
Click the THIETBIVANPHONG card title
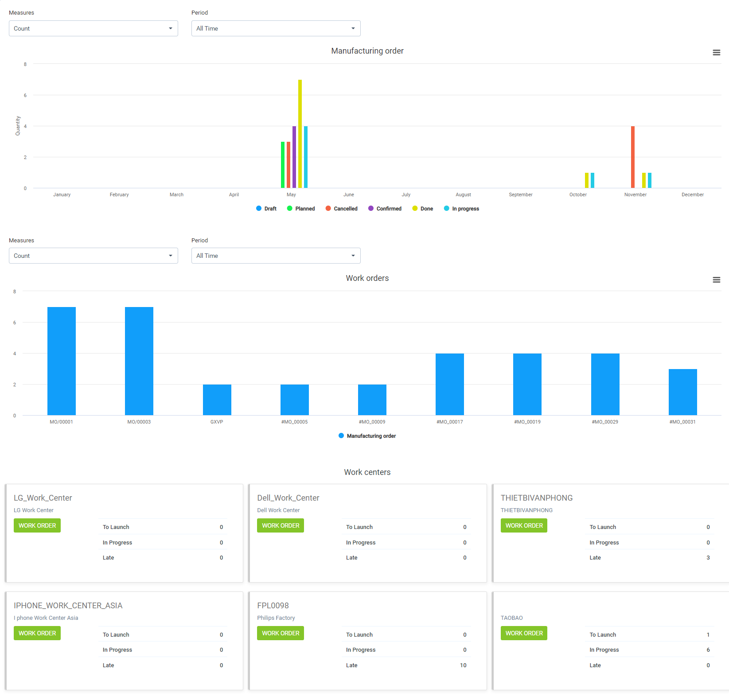(x=537, y=498)
